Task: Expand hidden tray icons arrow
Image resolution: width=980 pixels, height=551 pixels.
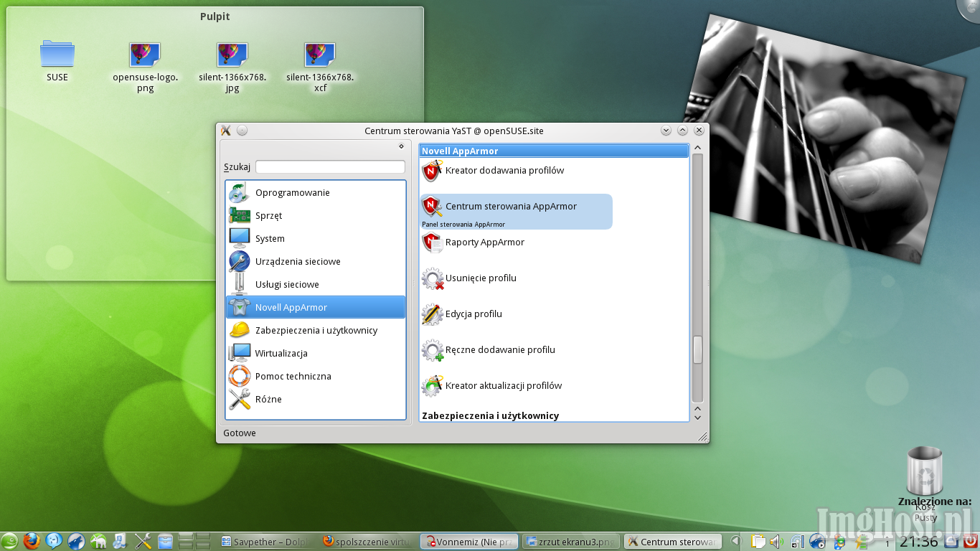Action: (x=735, y=542)
